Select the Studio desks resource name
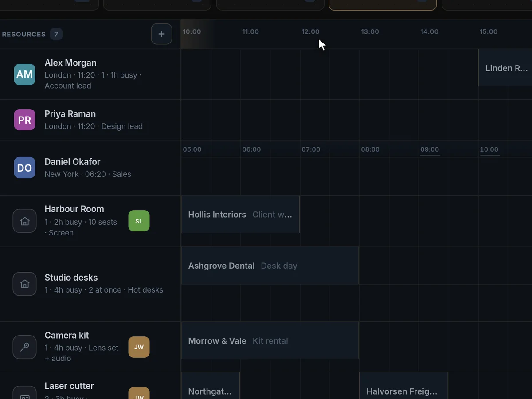Image resolution: width=532 pixels, height=399 pixels. click(71, 278)
